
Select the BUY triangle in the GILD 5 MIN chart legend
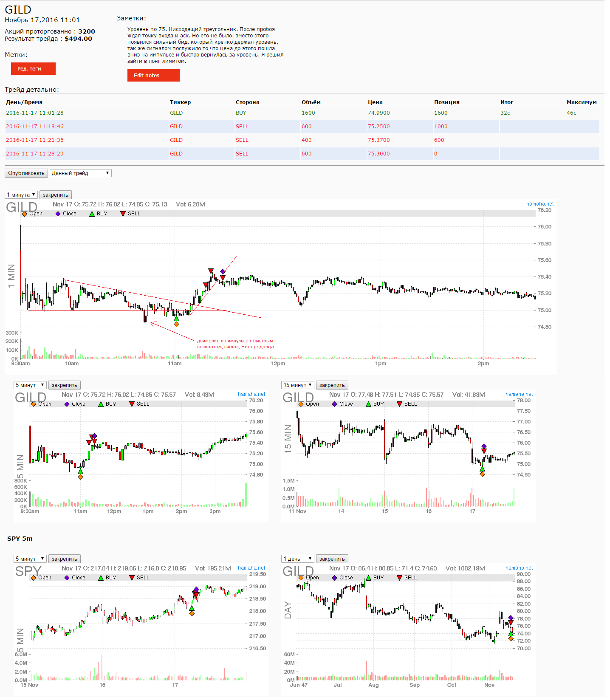click(101, 404)
